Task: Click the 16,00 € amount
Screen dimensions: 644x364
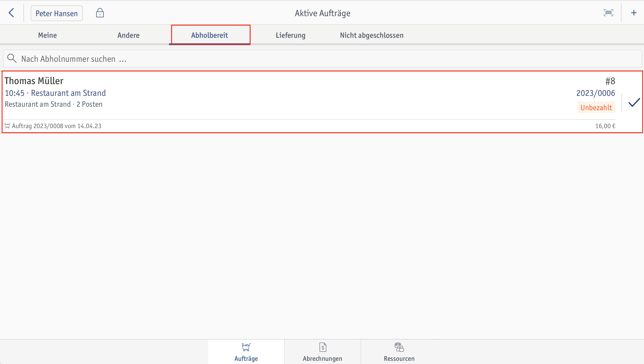Action: point(605,126)
